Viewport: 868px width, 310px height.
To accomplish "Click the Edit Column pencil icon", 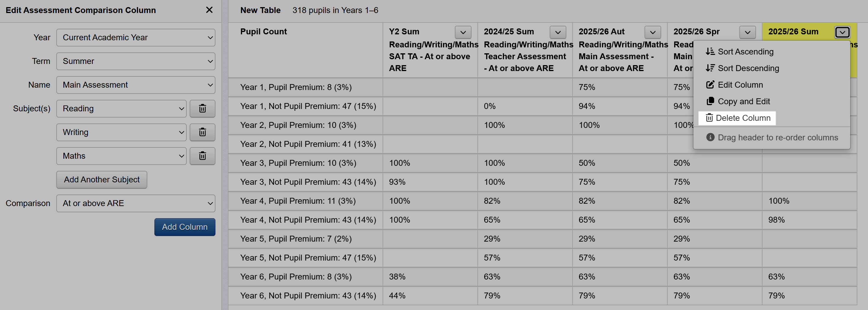I will coord(710,85).
